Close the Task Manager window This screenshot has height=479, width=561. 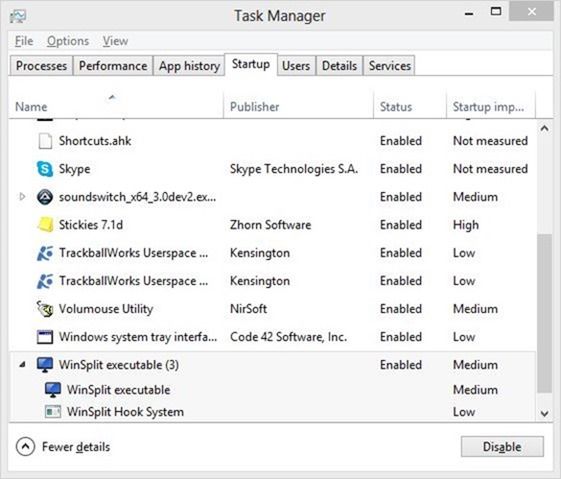click(532, 11)
